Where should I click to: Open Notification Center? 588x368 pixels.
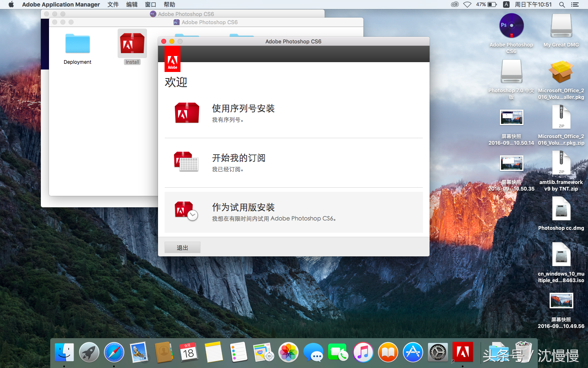[575, 4]
